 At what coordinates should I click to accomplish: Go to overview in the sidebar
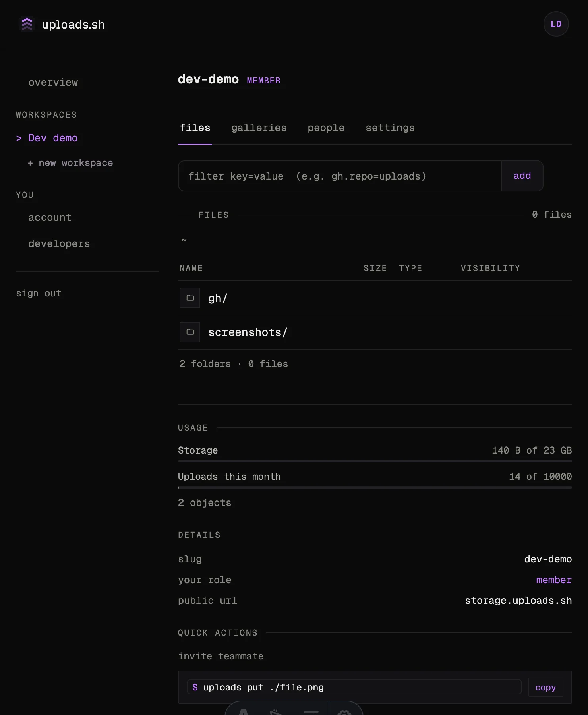coord(53,83)
